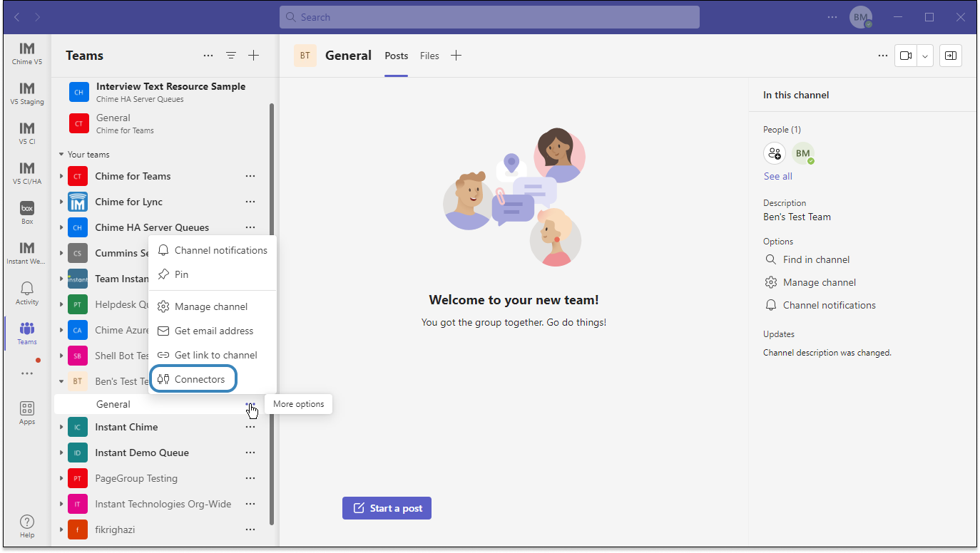Open more options for Chime for Lync
The image size is (980, 553).
tap(250, 202)
